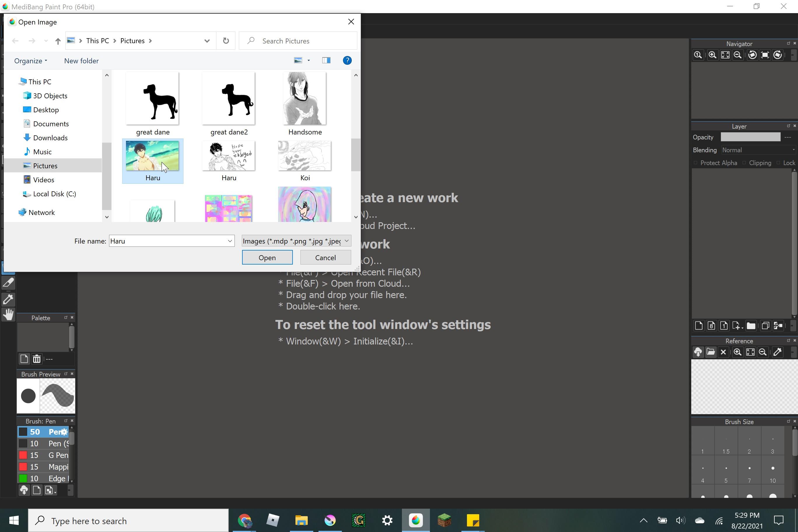Select the Reference eyedropper tool
The image size is (798, 532).
(x=777, y=352)
